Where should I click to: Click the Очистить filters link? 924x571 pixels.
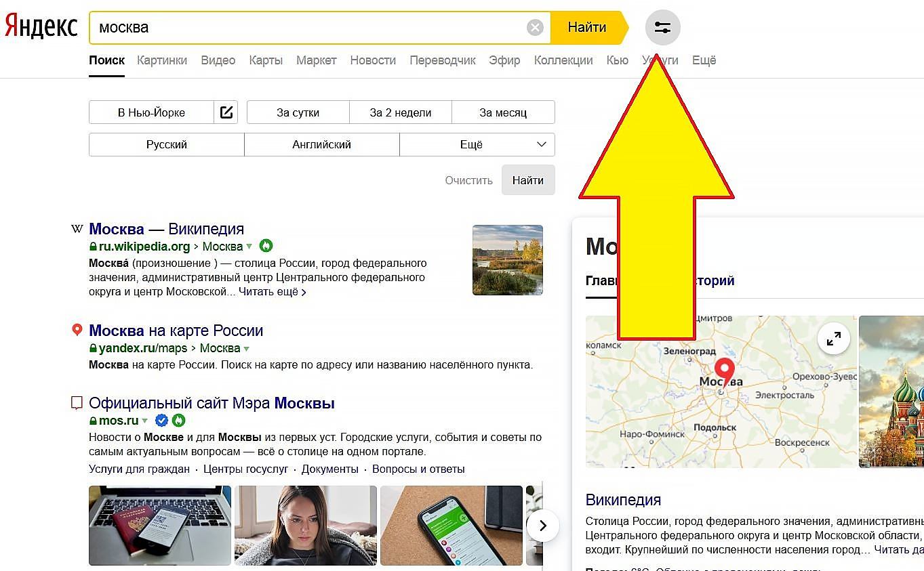click(x=468, y=180)
